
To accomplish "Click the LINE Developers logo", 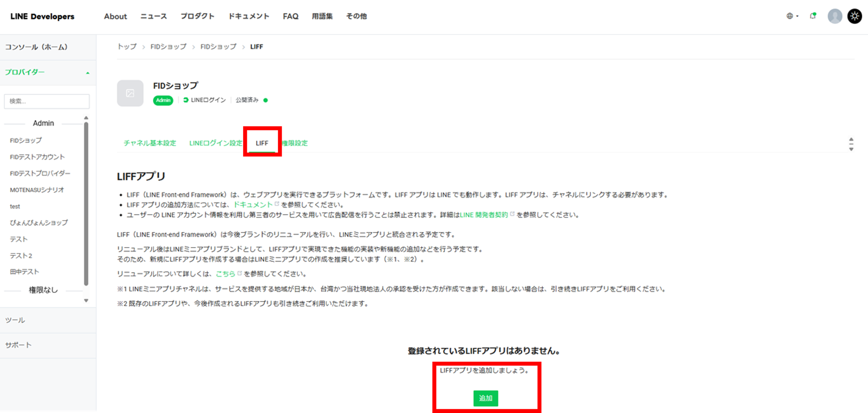I will tap(43, 16).
